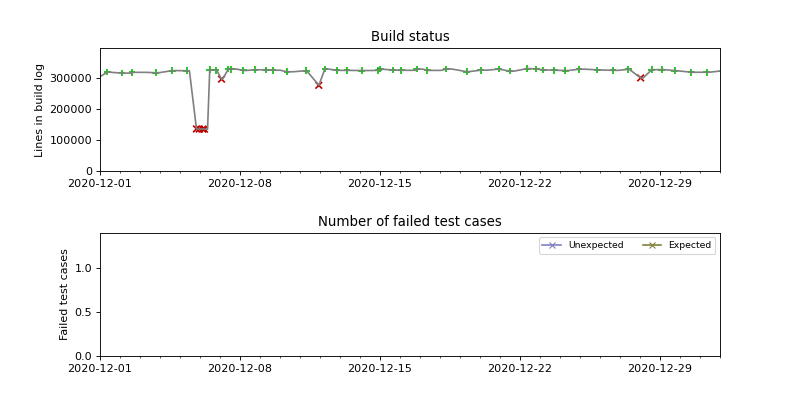Click the 2020-12-08 label on the top chart
800x400 pixels.
240,184
